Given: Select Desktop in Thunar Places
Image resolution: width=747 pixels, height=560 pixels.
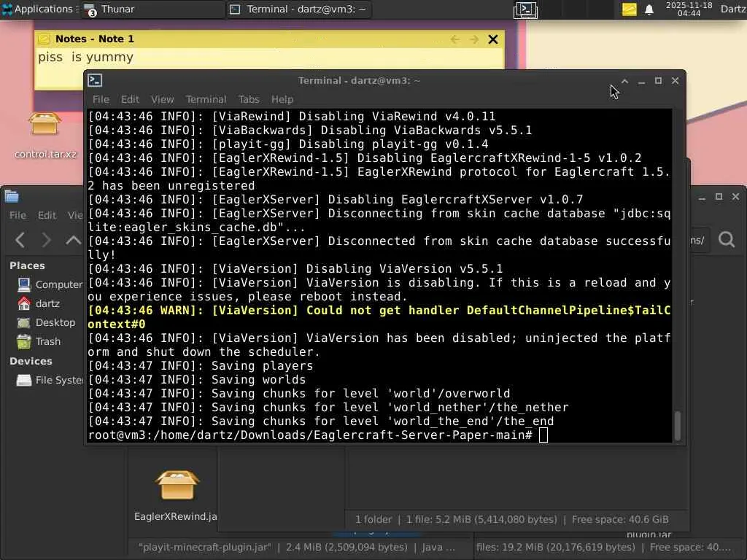Looking at the screenshot, I should click(46, 322).
